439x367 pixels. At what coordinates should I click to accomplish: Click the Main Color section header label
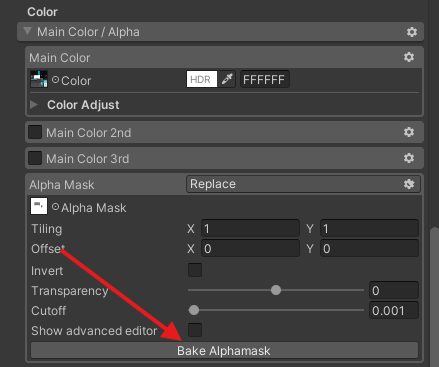60,58
